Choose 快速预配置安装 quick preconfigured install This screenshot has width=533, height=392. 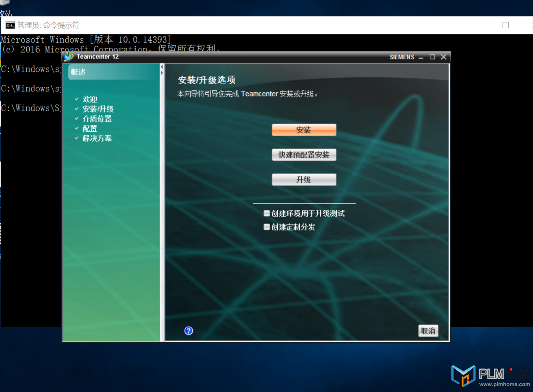304,155
